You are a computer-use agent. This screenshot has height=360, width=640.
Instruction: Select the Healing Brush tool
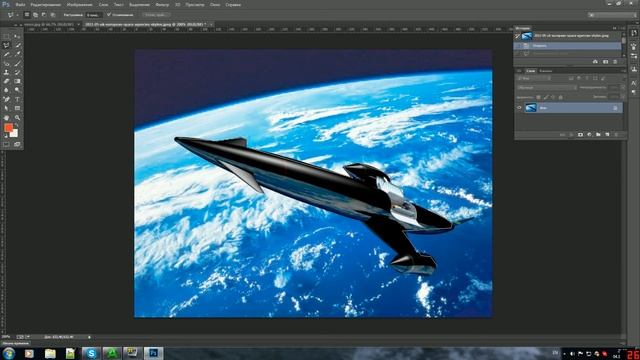[6, 64]
